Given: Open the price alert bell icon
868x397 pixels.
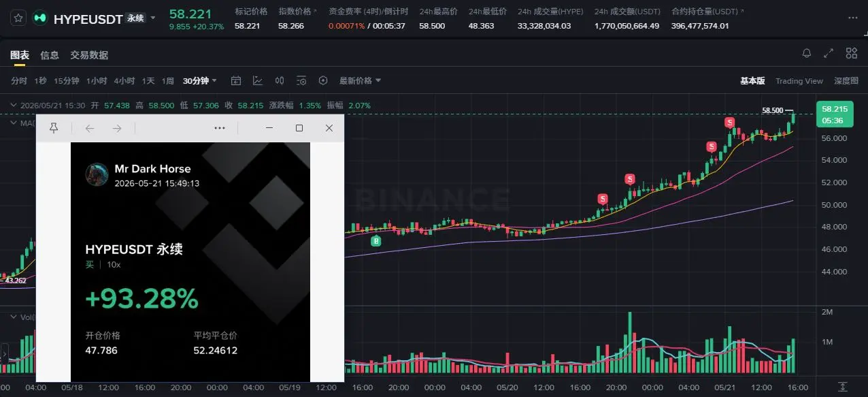Looking at the screenshot, I should click(x=807, y=53).
